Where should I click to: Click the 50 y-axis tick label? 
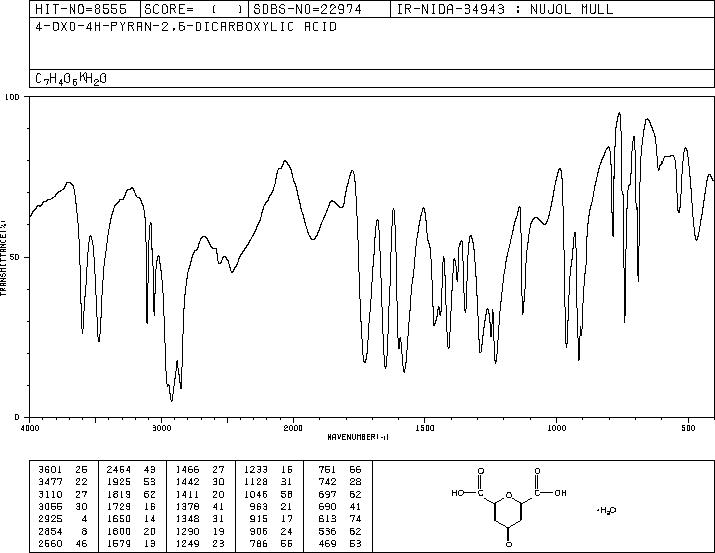pyautogui.click(x=16, y=257)
